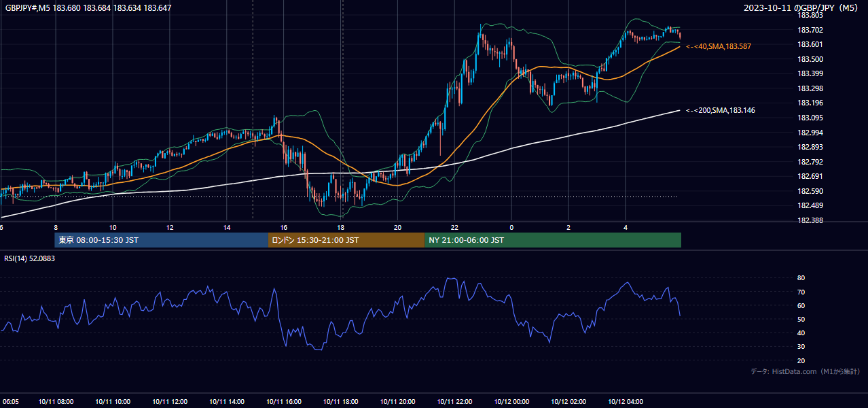This screenshot has height=408, width=868.
Task: Click the Tokyo session bar 08:00-15:30 JST
Action: [162, 240]
